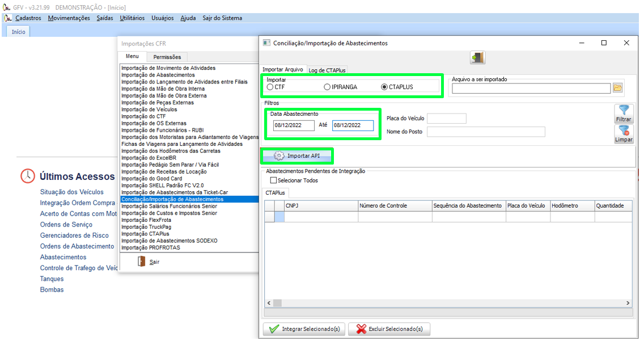Open the folder browse icon for file import

pyautogui.click(x=618, y=87)
